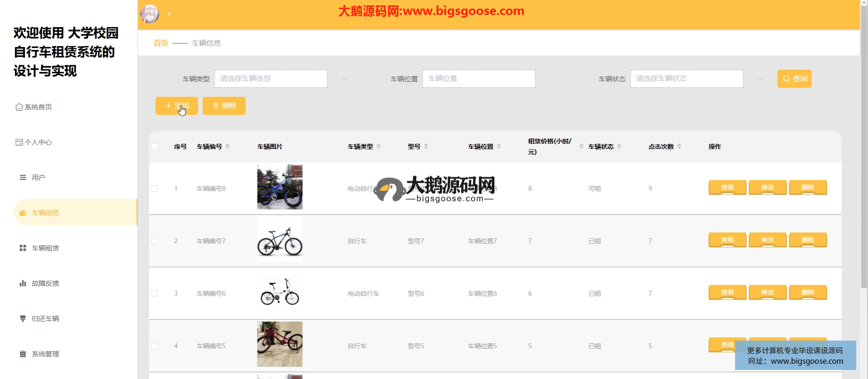Go to 首页 breadcrumb link
Image resolution: width=868 pixels, height=379 pixels.
160,43
